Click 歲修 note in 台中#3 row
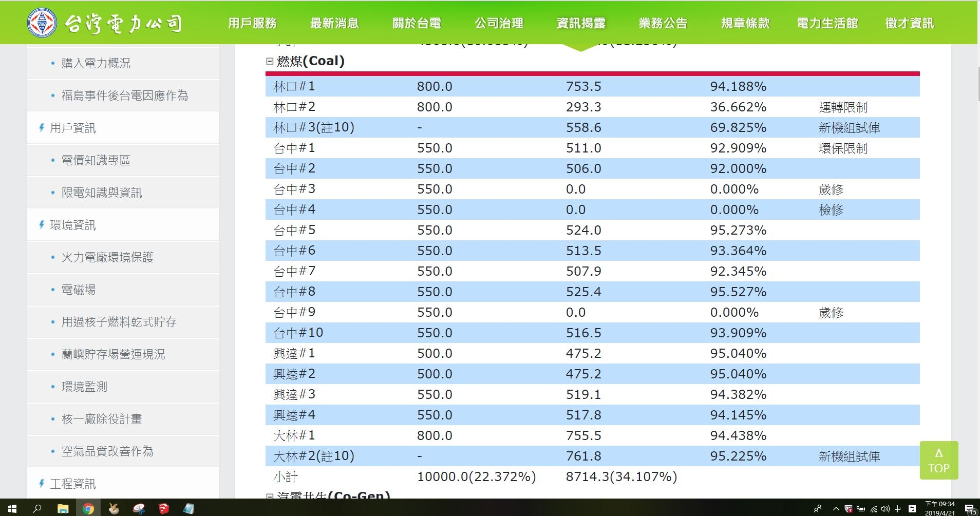This screenshot has width=980, height=516. click(x=831, y=189)
